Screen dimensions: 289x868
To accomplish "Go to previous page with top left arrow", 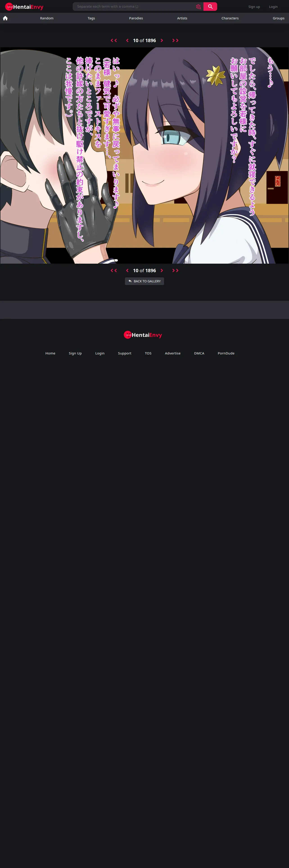I will pos(127,40).
